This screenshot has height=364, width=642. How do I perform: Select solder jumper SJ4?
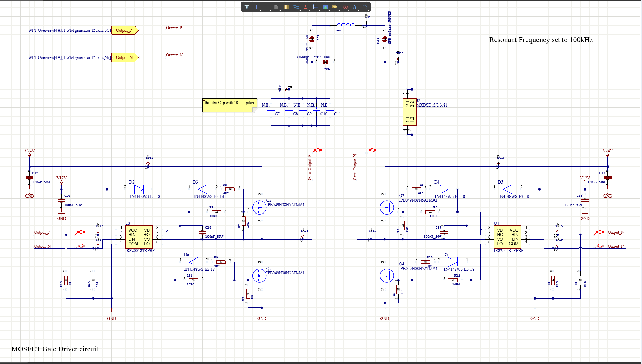pos(325,62)
